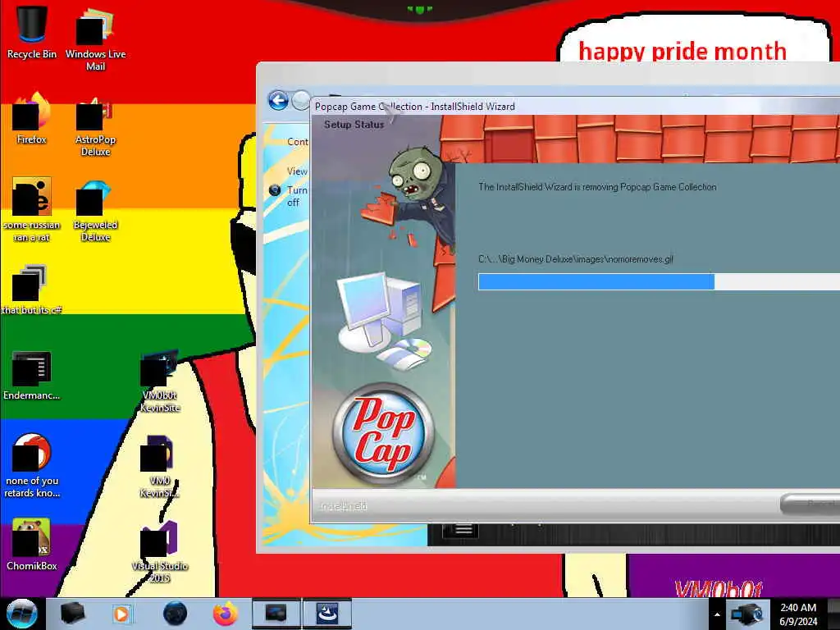Click the network tray icon
The width and height of the screenshot is (840, 630).
746,614
